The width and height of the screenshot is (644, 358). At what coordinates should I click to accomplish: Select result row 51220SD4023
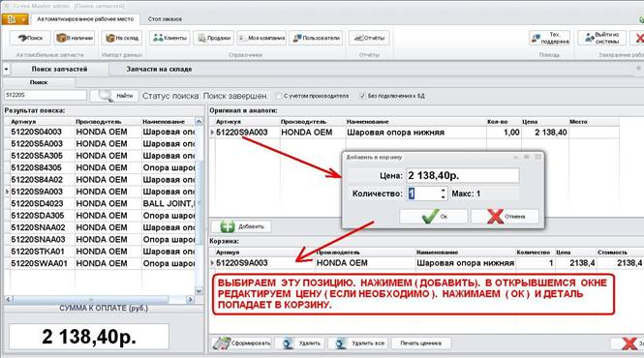point(100,203)
